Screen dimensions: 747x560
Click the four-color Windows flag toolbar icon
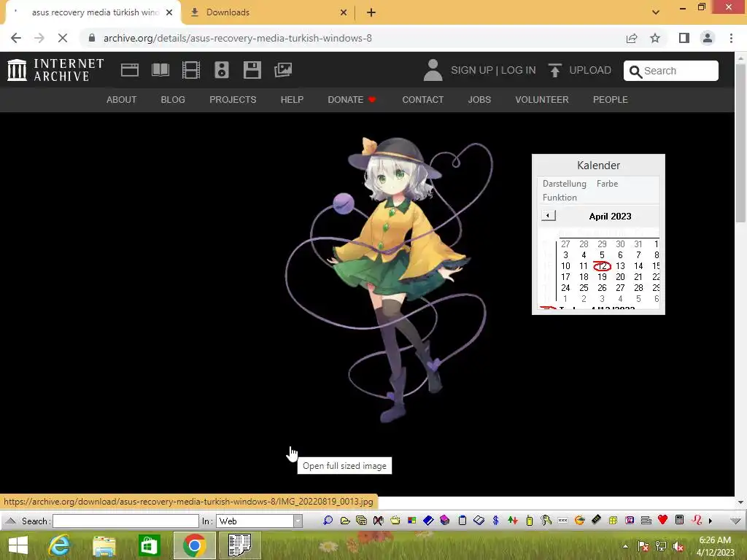pyautogui.click(x=411, y=521)
